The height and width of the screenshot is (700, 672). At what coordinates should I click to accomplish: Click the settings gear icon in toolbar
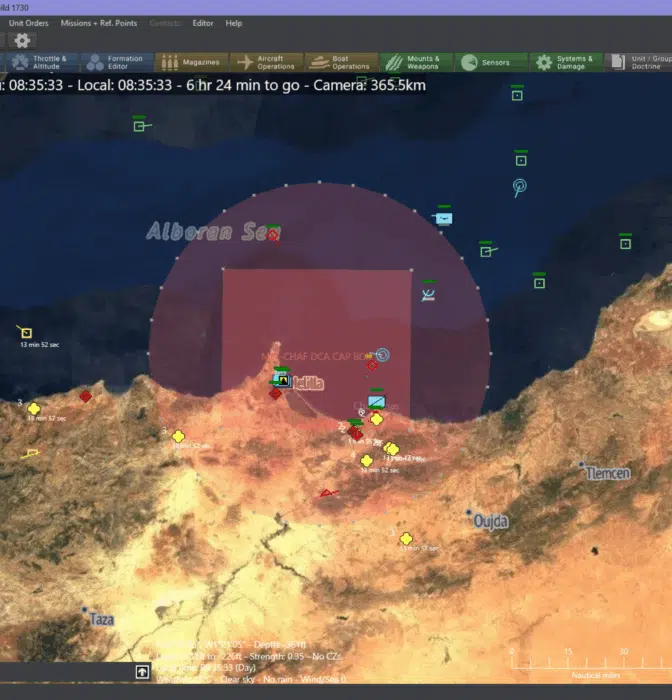point(22,41)
